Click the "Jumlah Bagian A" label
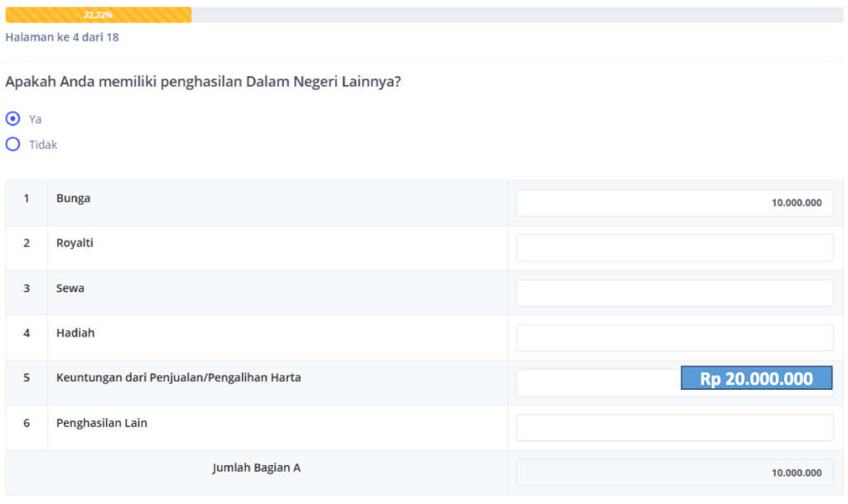 pos(256,468)
